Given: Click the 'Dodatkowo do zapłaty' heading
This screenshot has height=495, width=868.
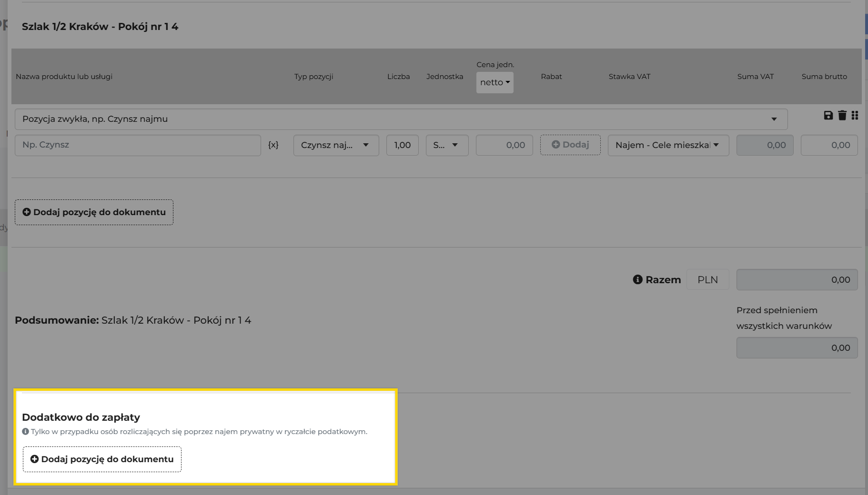Looking at the screenshot, I should tap(81, 417).
